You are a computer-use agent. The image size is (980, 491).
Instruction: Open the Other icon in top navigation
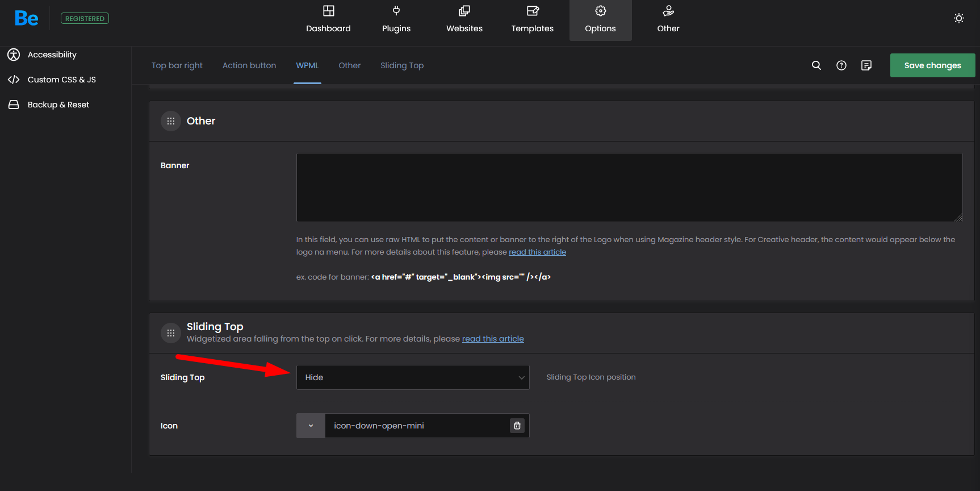click(x=668, y=11)
